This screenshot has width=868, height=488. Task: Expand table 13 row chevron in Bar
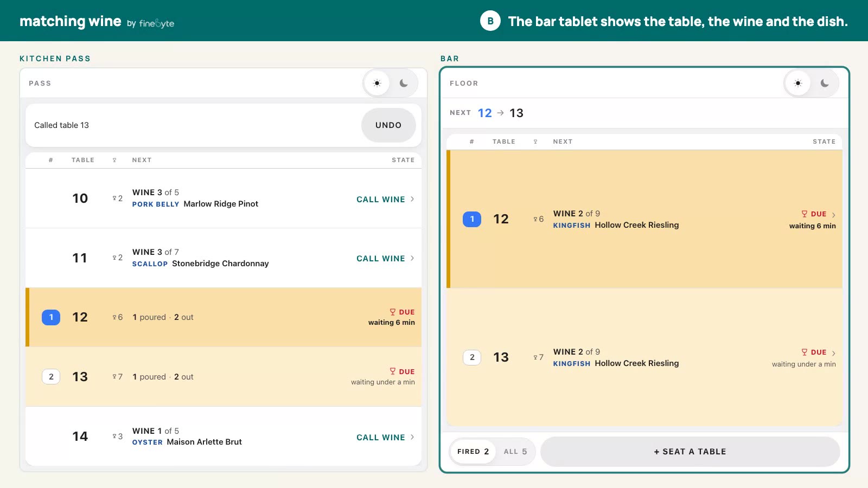point(834,353)
